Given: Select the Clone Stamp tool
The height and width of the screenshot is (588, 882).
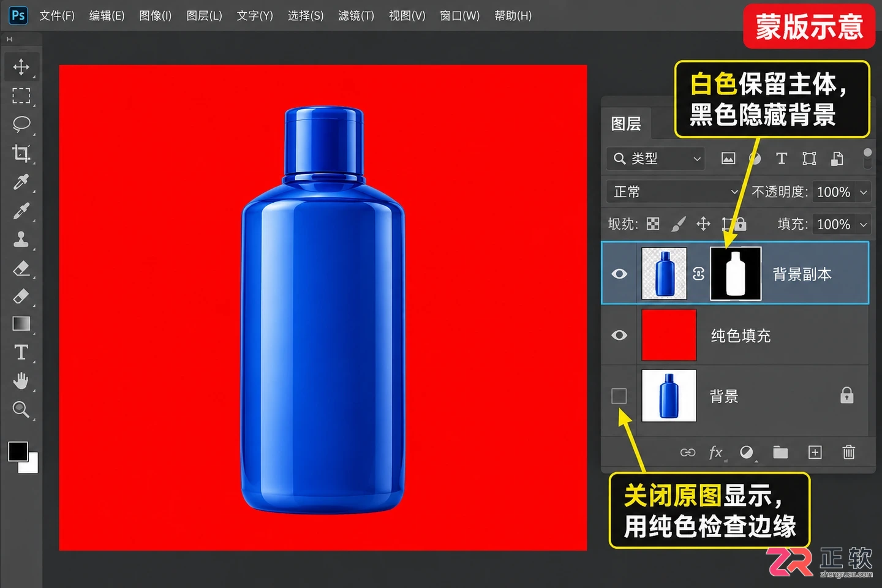Looking at the screenshot, I should tap(21, 239).
